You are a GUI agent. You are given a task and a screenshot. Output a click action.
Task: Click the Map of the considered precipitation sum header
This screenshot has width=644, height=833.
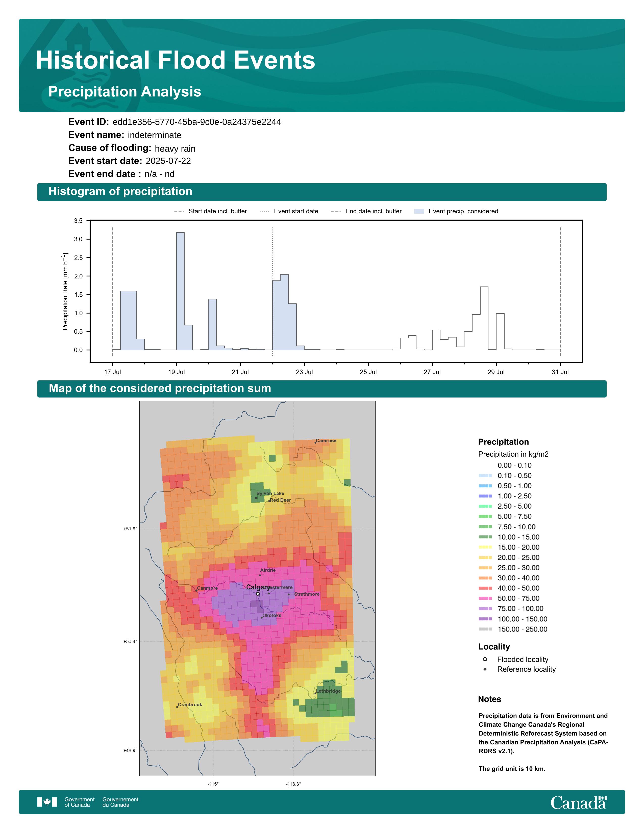160,388
